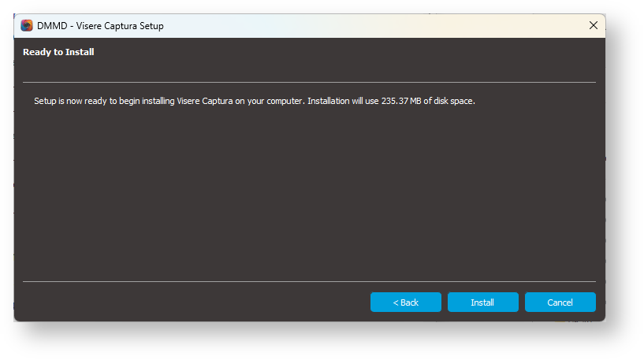Click the "Ready to Install" heading
The width and height of the screenshot is (644, 360).
58,52
